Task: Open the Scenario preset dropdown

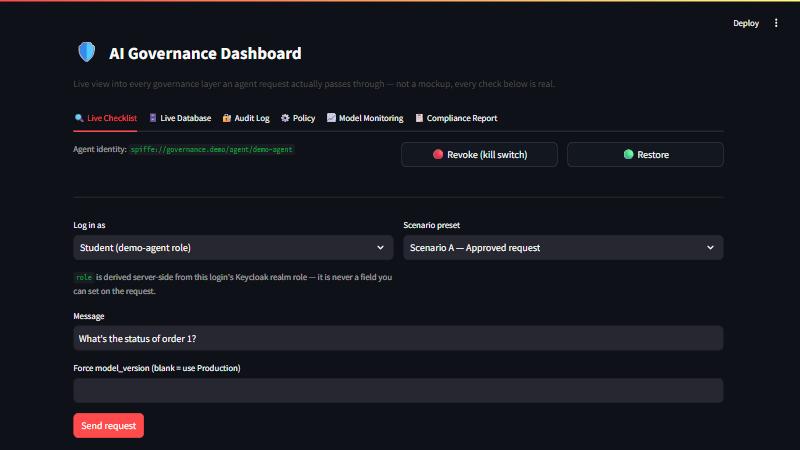Action: tap(563, 247)
